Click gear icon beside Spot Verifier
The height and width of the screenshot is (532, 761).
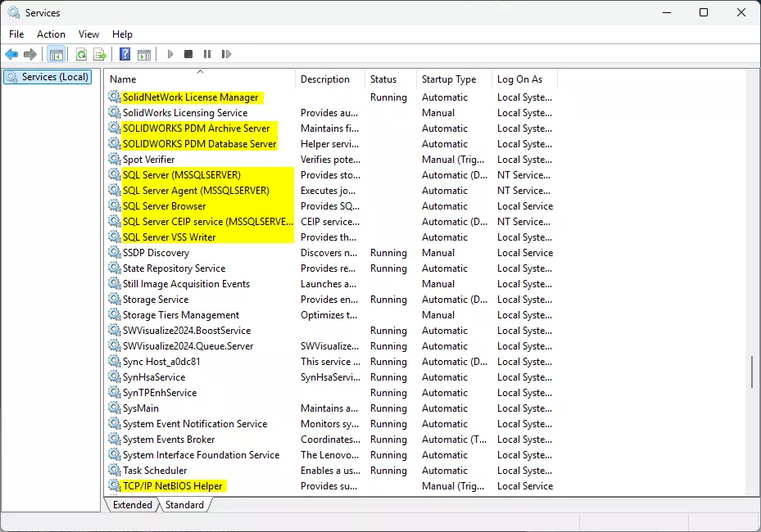click(x=114, y=159)
